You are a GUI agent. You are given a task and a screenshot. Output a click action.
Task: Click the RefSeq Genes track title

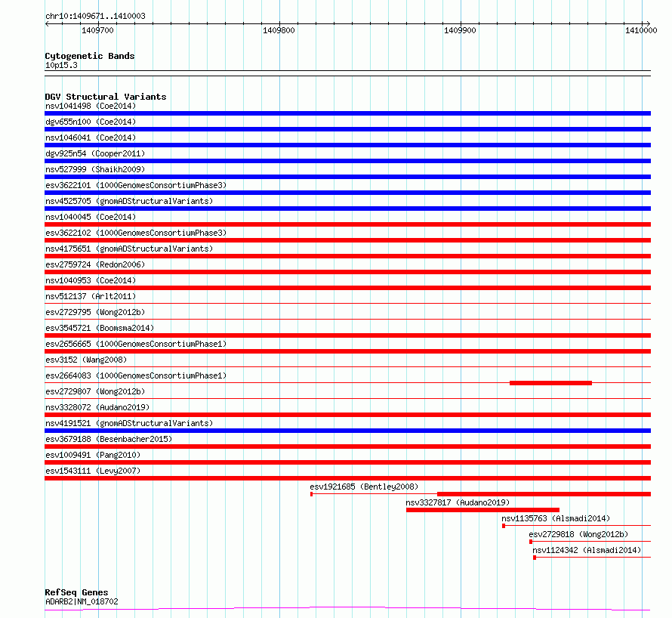coord(76,592)
